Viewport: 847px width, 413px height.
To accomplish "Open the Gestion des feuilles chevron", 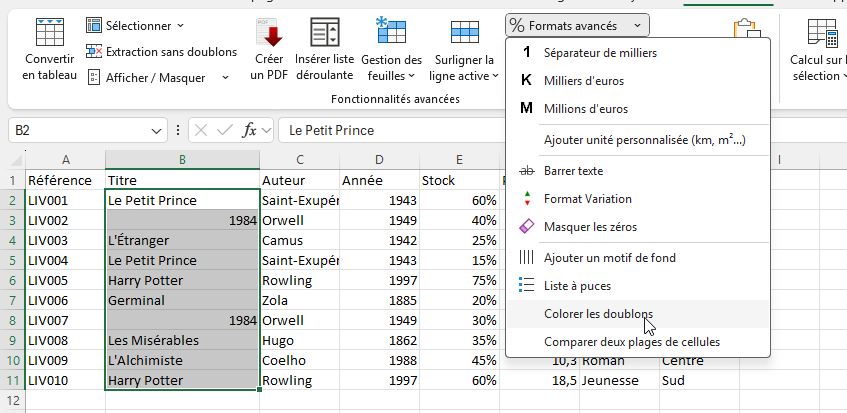I will (412, 77).
